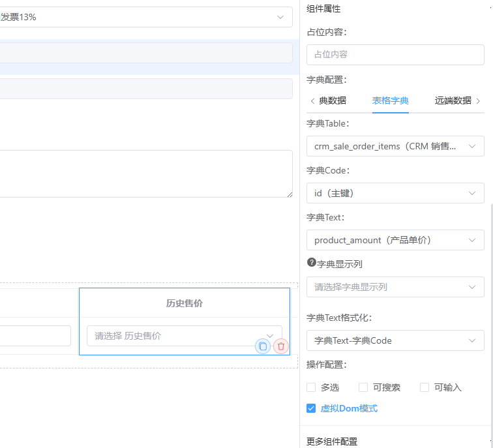Open the 字典Code dropdown showing id

pos(395,193)
